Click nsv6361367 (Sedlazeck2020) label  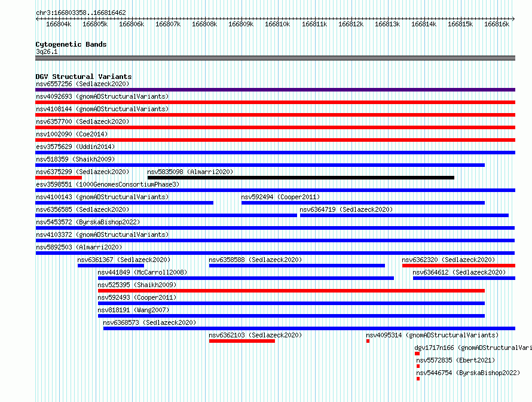tap(124, 260)
